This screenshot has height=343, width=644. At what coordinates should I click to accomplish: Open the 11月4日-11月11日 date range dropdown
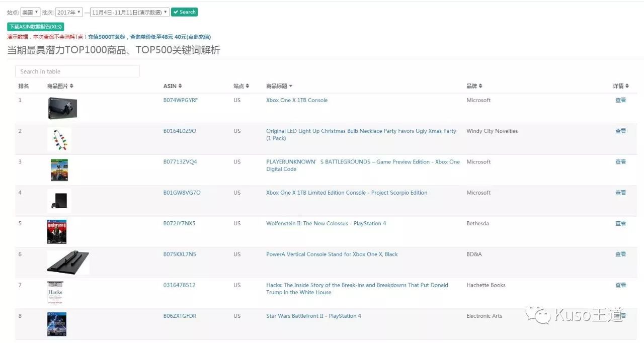(x=129, y=12)
